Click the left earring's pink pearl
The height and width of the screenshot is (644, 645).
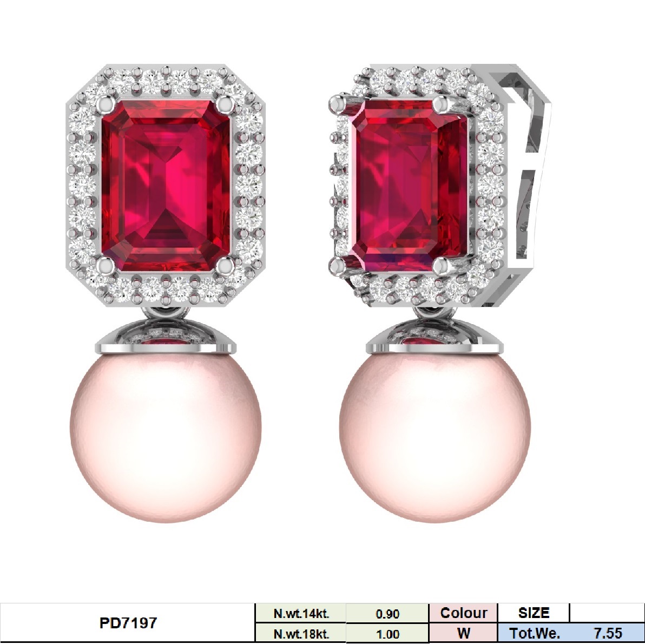[166, 438]
